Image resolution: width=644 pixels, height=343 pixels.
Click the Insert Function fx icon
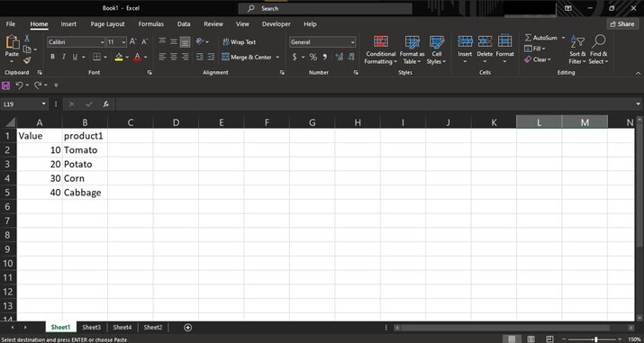click(x=106, y=104)
